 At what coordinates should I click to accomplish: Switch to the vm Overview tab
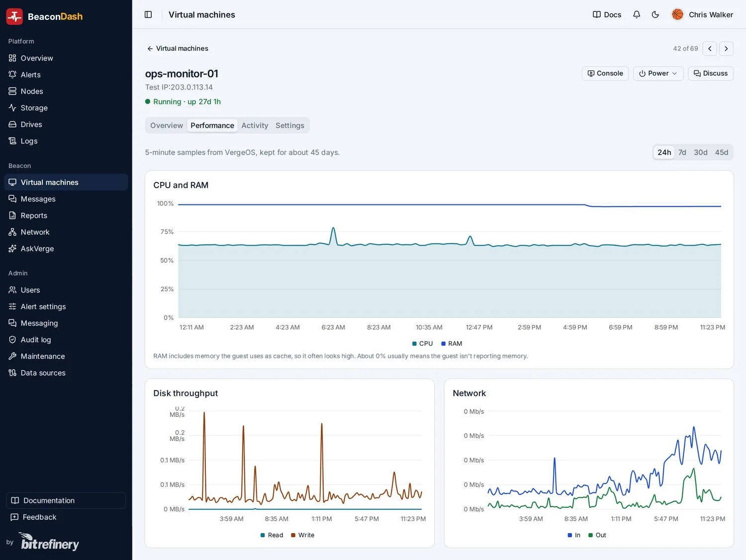[x=167, y=126]
